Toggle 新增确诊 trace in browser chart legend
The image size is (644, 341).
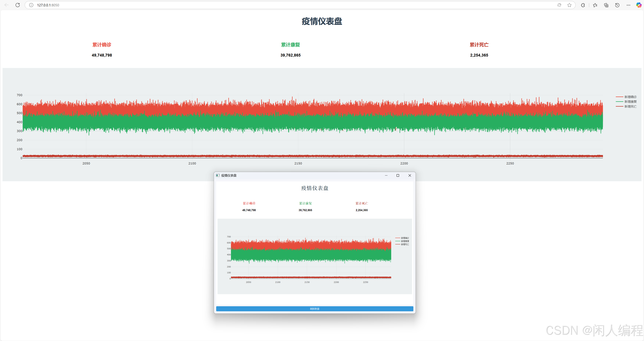coord(626,97)
